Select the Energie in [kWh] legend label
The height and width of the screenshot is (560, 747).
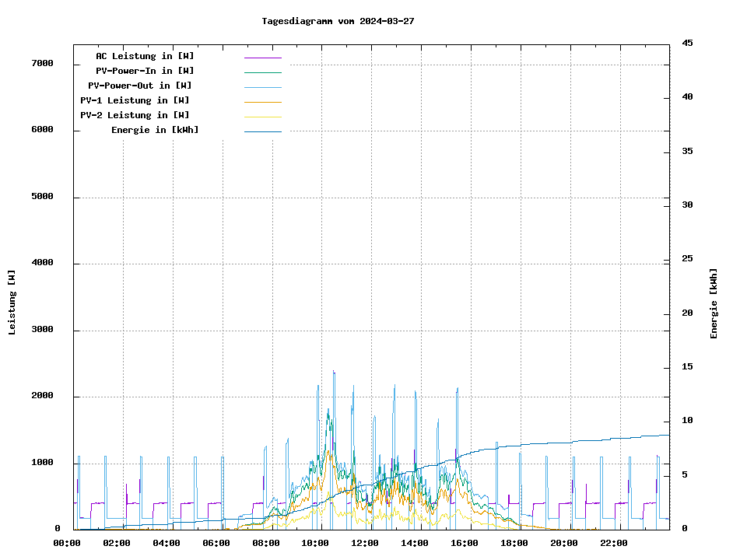pyautogui.click(x=155, y=130)
